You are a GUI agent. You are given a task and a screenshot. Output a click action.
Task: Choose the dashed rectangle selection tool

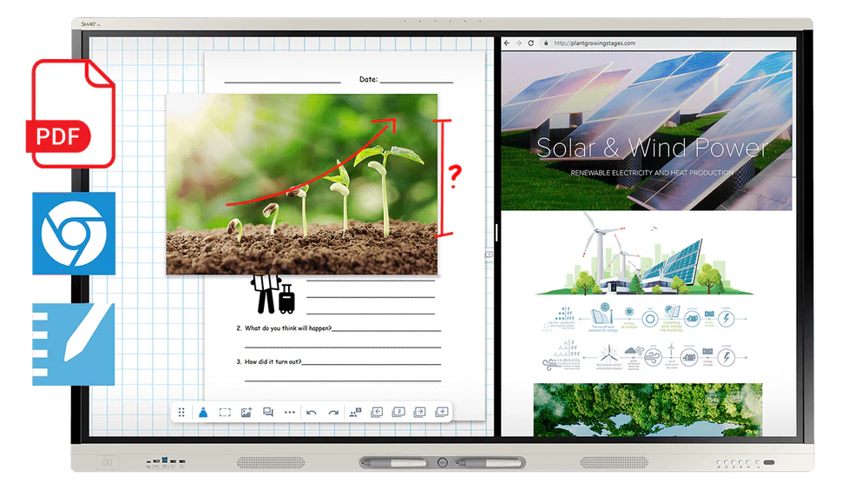tap(225, 413)
